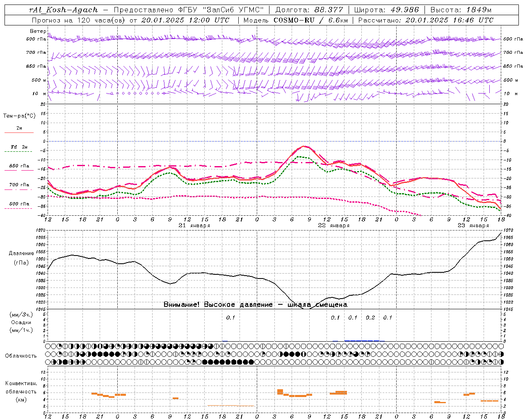Screen dimensions: 525x420
Task: Click the Осадки panel label
Action: (21, 322)
